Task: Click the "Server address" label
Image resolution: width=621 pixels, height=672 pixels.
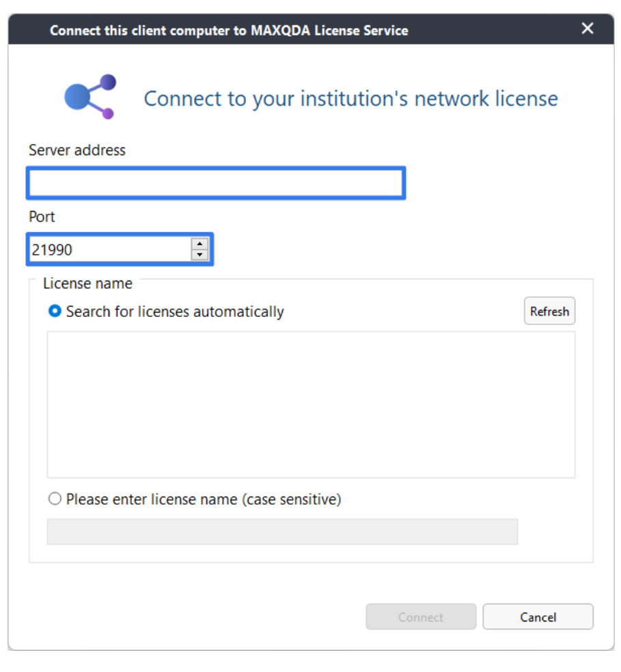Action: [77, 150]
